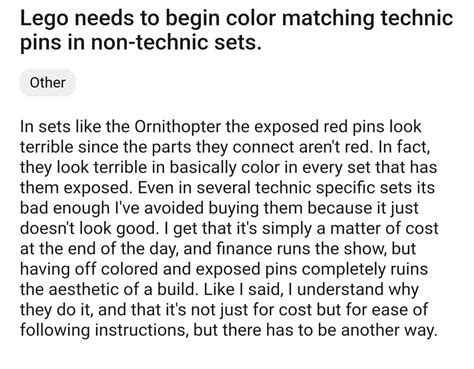Viewport: 474px width, 369px height.
Task: Click the word "Ornithopter" in the post body
Action: click(x=178, y=127)
